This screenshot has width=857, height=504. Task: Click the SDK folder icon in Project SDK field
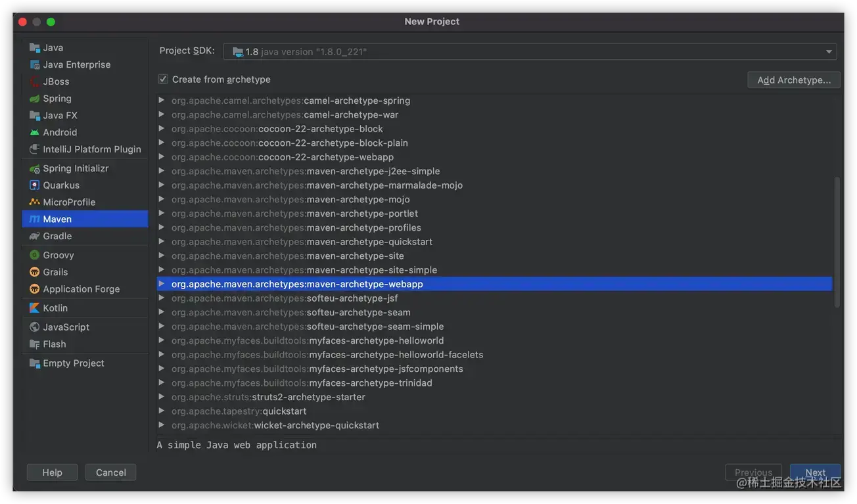(238, 52)
